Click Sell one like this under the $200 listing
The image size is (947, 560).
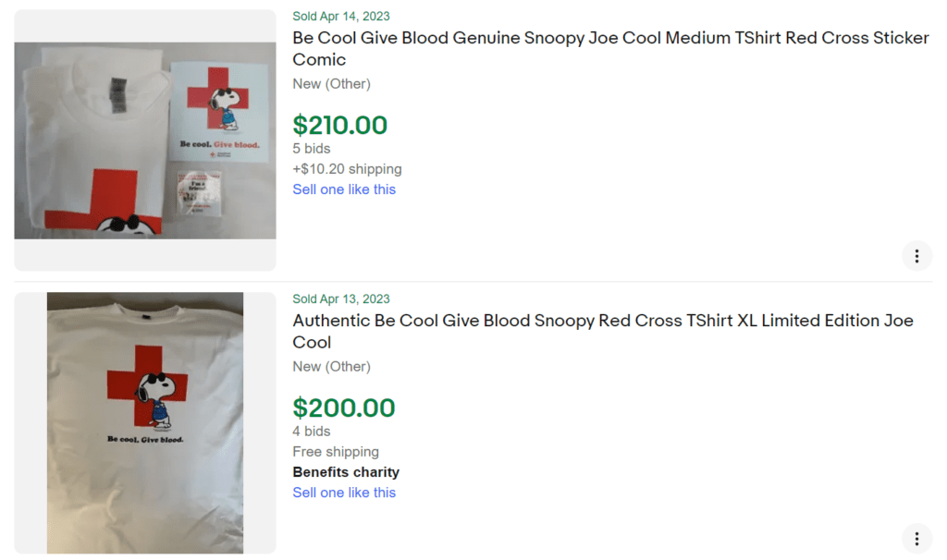pyautogui.click(x=344, y=492)
